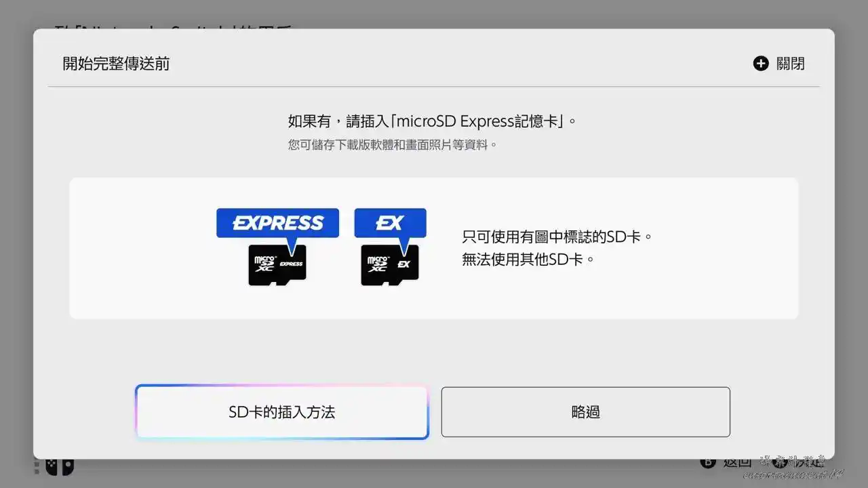Viewport: 868px width, 488px height.
Task: Click the watermark logo in the corner
Action: (801, 467)
